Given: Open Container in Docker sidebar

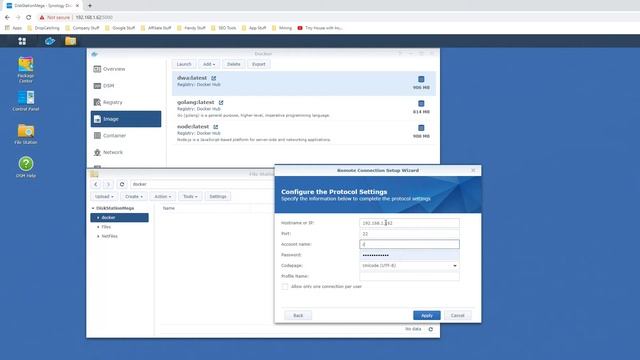Looking at the screenshot, I should click(x=126, y=136).
